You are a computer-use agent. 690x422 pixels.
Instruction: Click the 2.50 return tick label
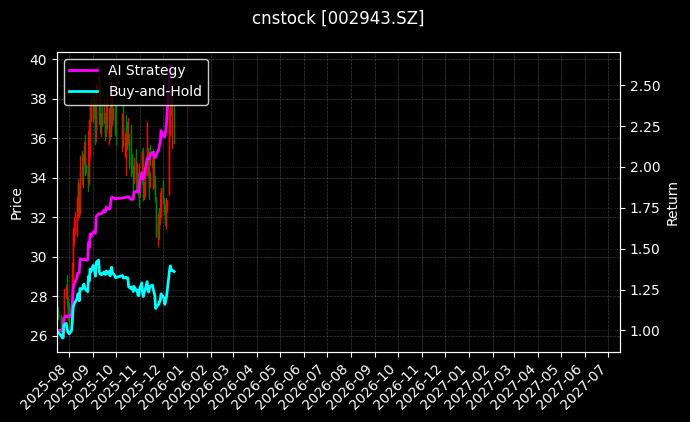coord(645,86)
